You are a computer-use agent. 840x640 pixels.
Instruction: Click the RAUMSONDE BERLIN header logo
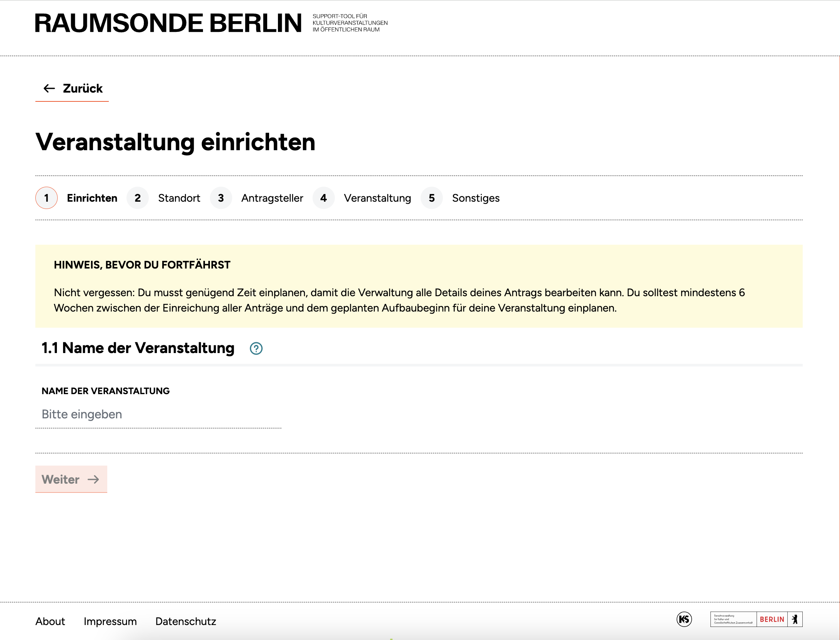pos(168,23)
